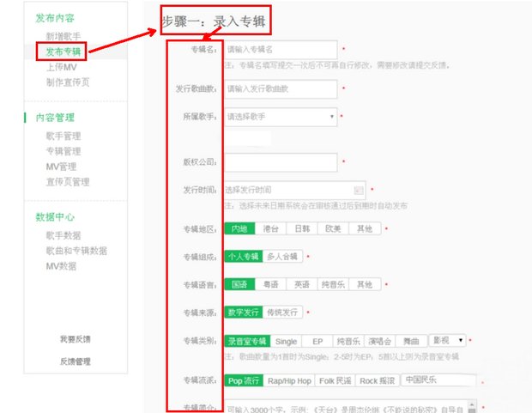532x413 pixels.
Task: Focus the 专辑名 input field
Action: coord(281,50)
